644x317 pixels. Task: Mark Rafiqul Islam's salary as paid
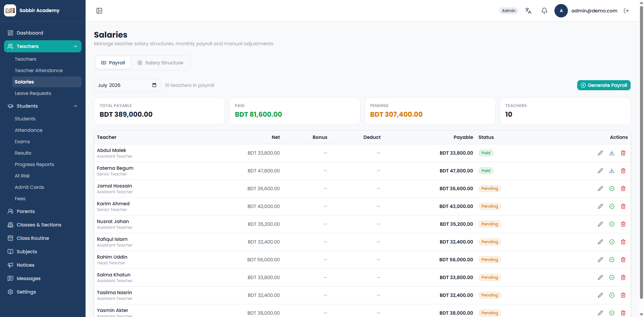pos(612,242)
